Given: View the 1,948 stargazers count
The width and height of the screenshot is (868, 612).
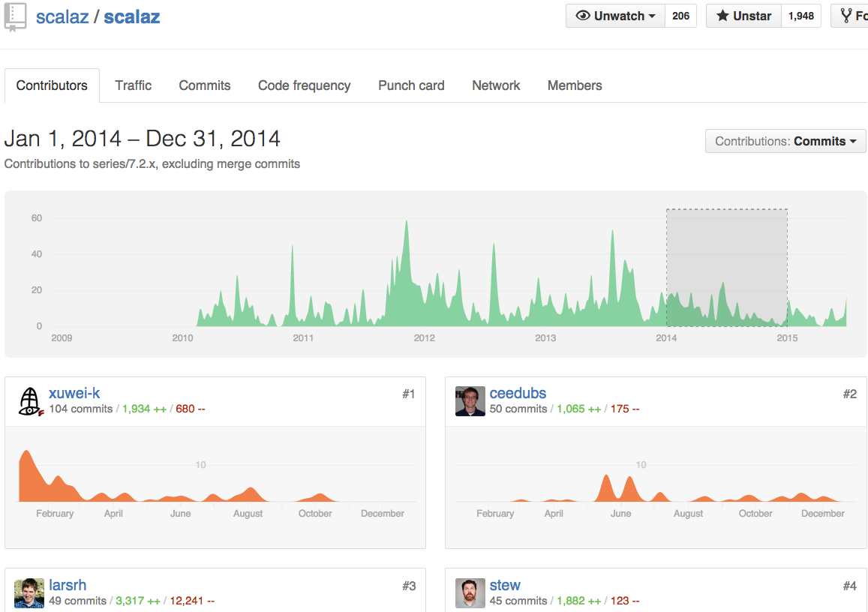Looking at the screenshot, I should click(x=801, y=16).
